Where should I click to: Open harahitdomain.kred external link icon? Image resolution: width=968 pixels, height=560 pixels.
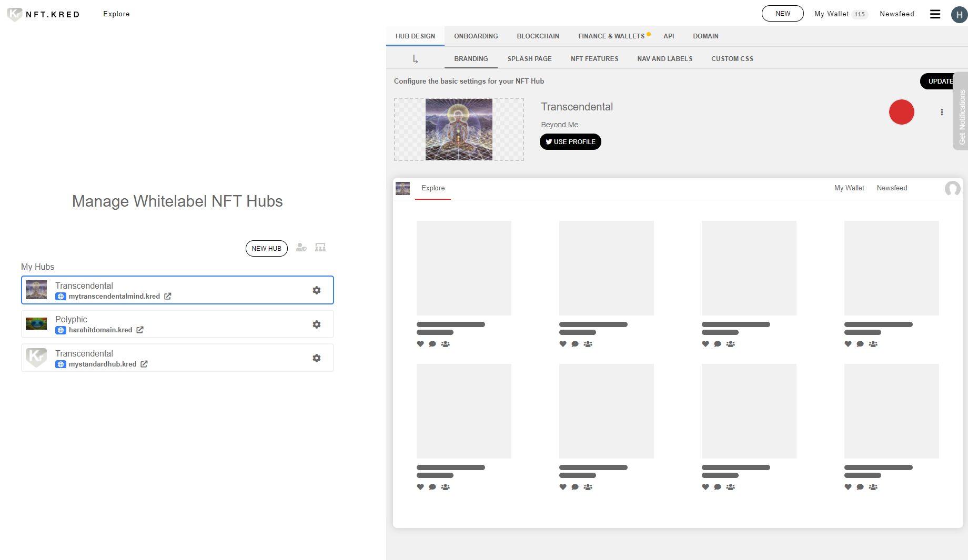[x=140, y=330]
